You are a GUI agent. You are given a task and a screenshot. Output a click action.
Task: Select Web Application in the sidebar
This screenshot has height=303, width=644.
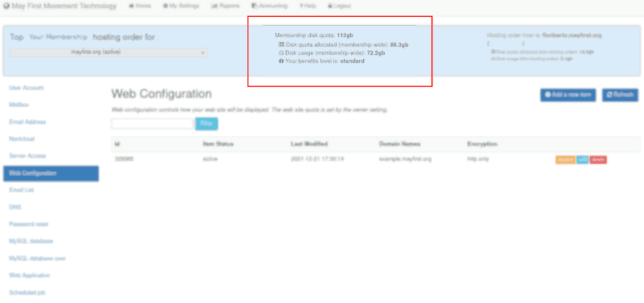[29, 275]
